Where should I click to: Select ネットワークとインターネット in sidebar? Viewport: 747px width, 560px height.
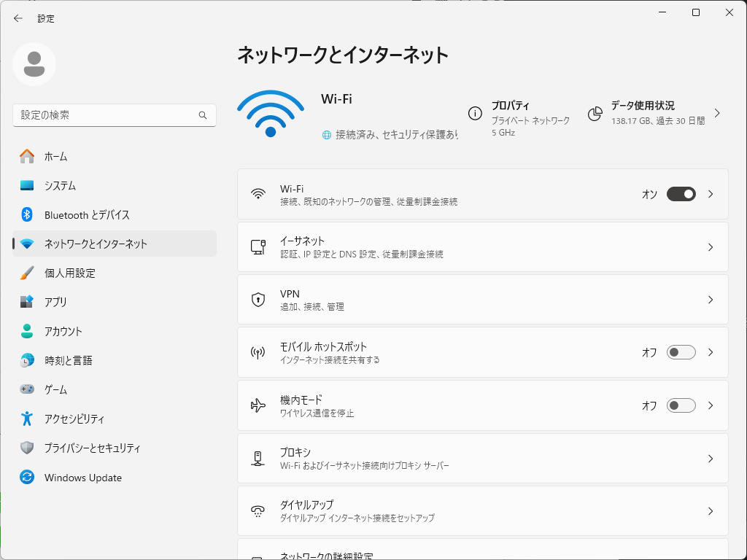click(115, 244)
